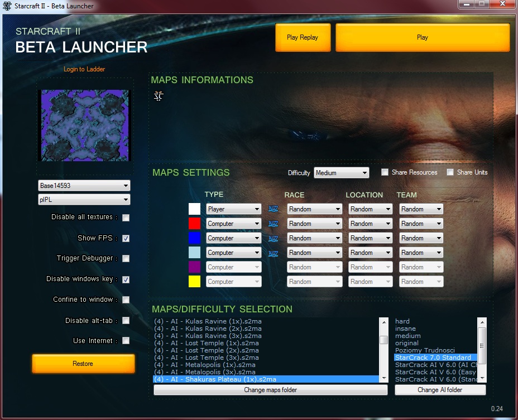Click the purple player color swatch
The width and height of the screenshot is (518, 420).
194,267
